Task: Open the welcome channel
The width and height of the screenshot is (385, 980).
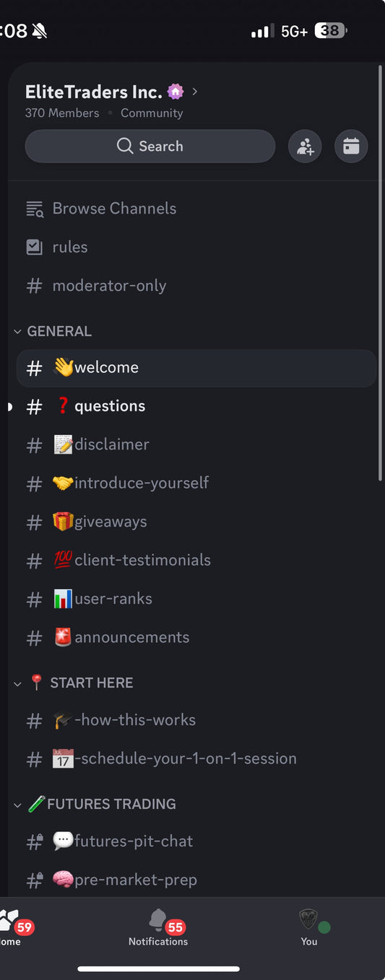Action: 196,368
